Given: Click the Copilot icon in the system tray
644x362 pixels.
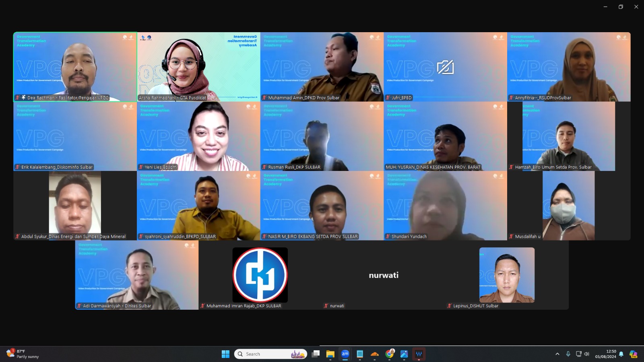Looking at the screenshot, I should pyautogui.click(x=633, y=354).
